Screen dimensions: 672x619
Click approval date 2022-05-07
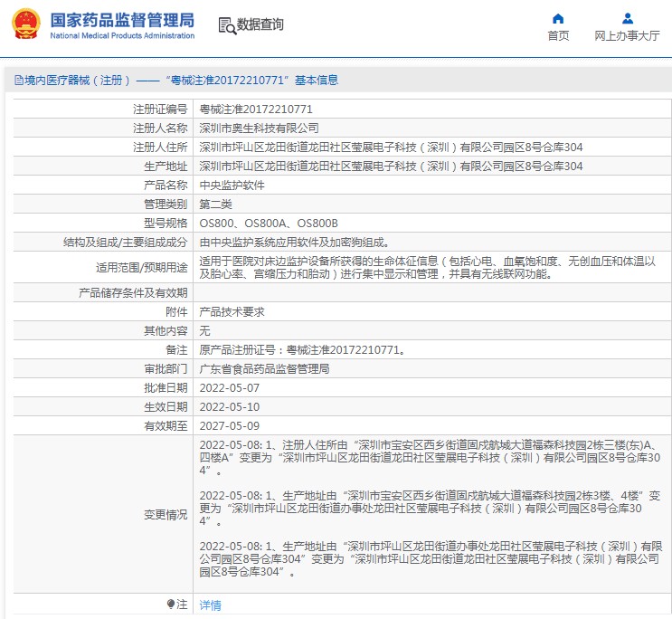click(230, 388)
